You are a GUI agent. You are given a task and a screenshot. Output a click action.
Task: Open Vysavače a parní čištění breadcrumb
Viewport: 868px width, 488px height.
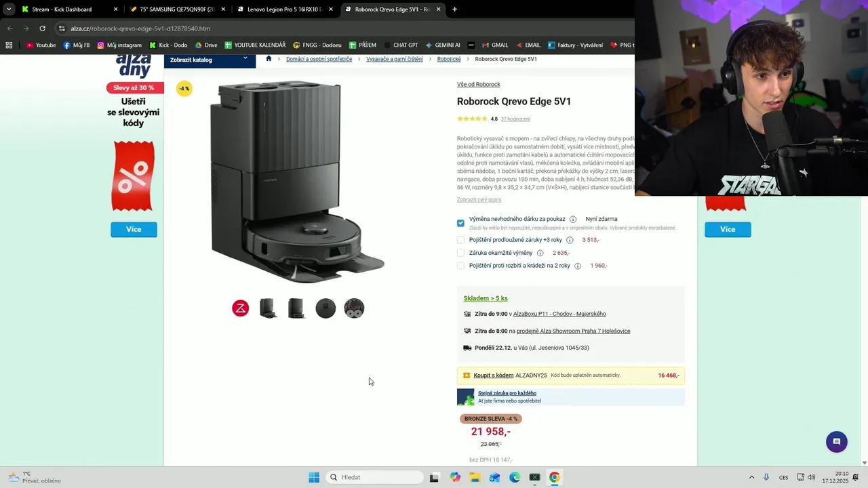coord(395,59)
